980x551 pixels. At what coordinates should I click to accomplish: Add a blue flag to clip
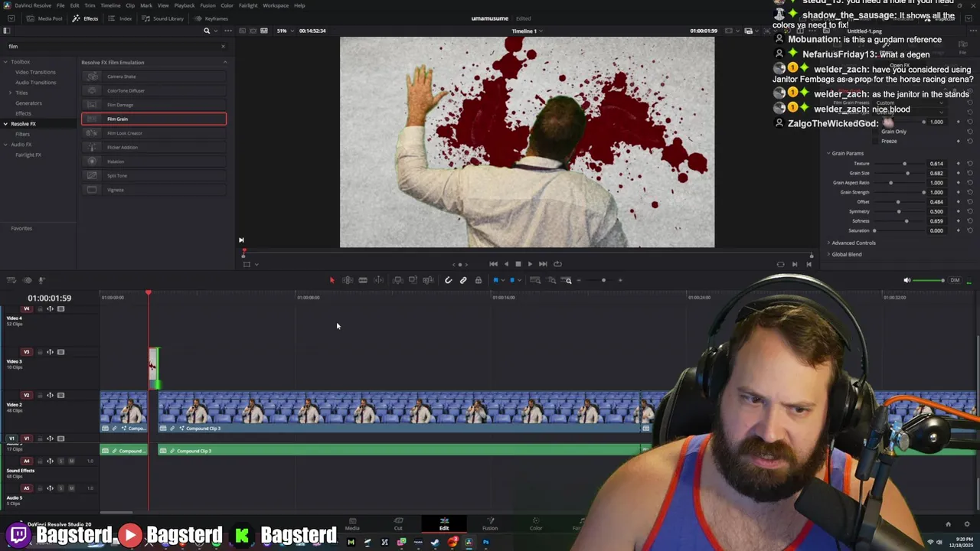coord(496,280)
